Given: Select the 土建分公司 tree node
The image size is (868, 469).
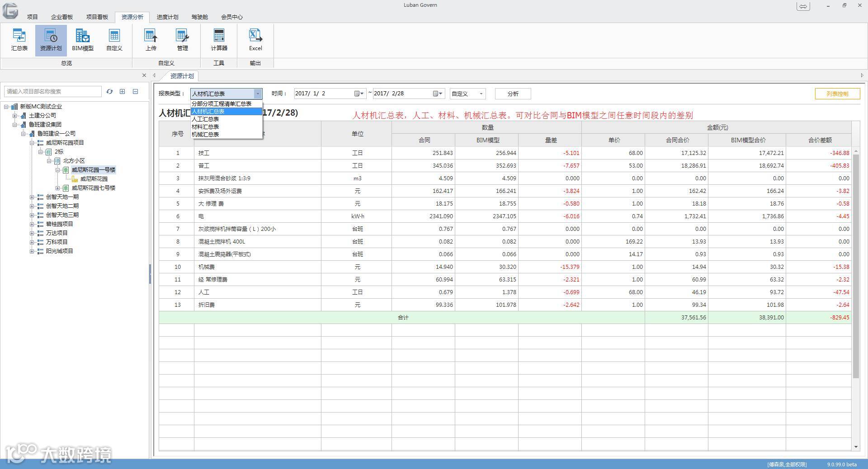Looking at the screenshot, I should point(42,116).
